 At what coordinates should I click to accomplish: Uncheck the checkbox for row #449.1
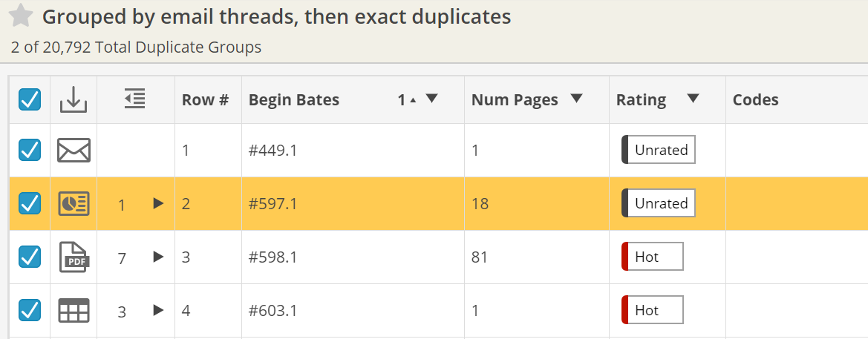pos(30,150)
